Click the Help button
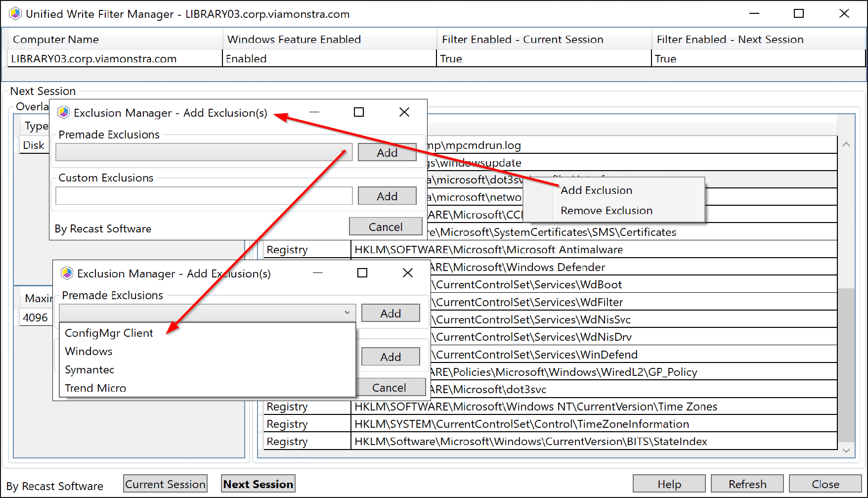This screenshot has height=498, width=868. click(x=669, y=483)
